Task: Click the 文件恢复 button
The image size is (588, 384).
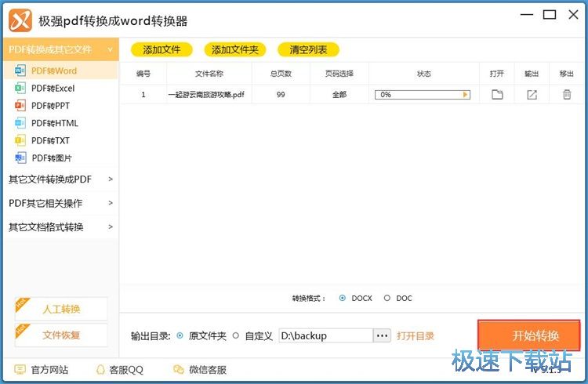Action: 61,335
